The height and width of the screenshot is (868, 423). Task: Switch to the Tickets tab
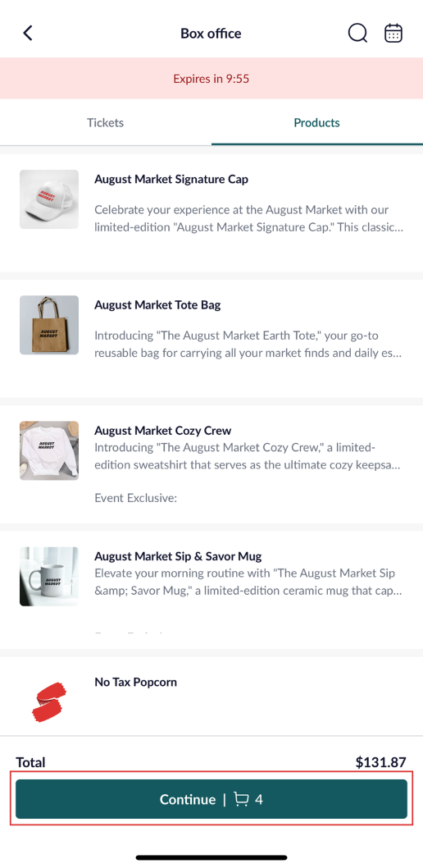point(105,122)
